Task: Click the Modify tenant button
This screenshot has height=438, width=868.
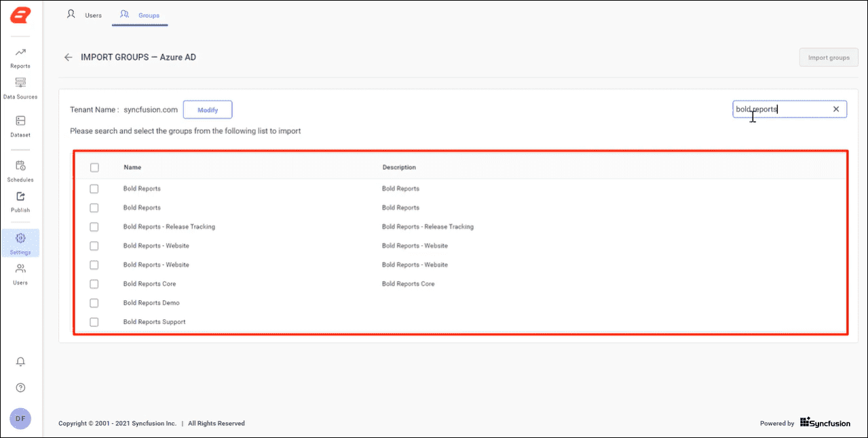Action: pos(208,109)
